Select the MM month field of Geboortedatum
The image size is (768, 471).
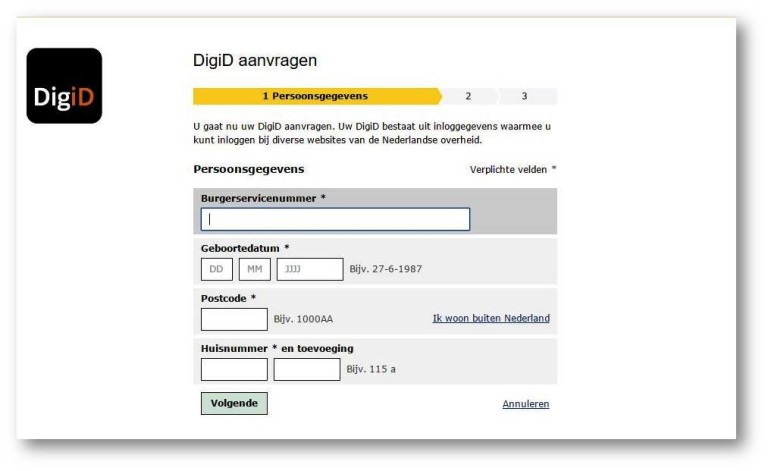(255, 269)
